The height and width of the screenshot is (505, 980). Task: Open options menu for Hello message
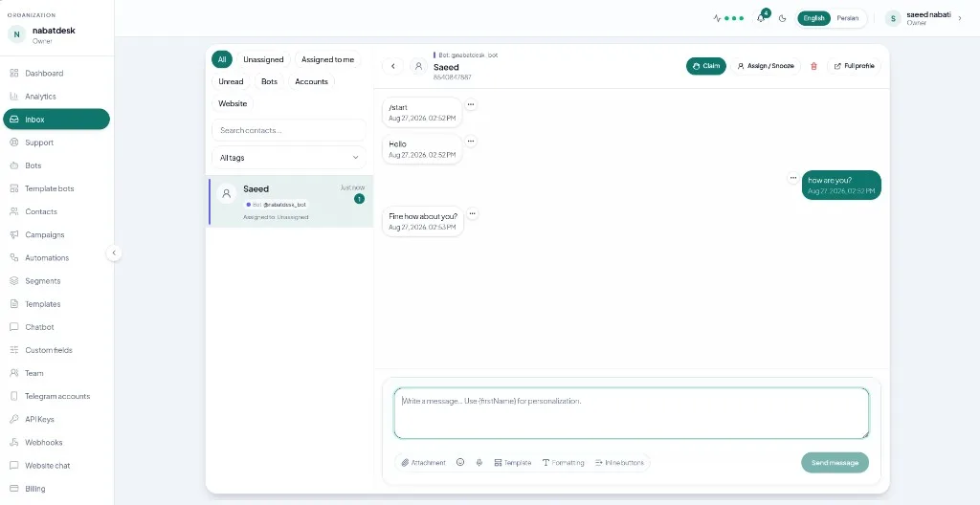pyautogui.click(x=471, y=142)
